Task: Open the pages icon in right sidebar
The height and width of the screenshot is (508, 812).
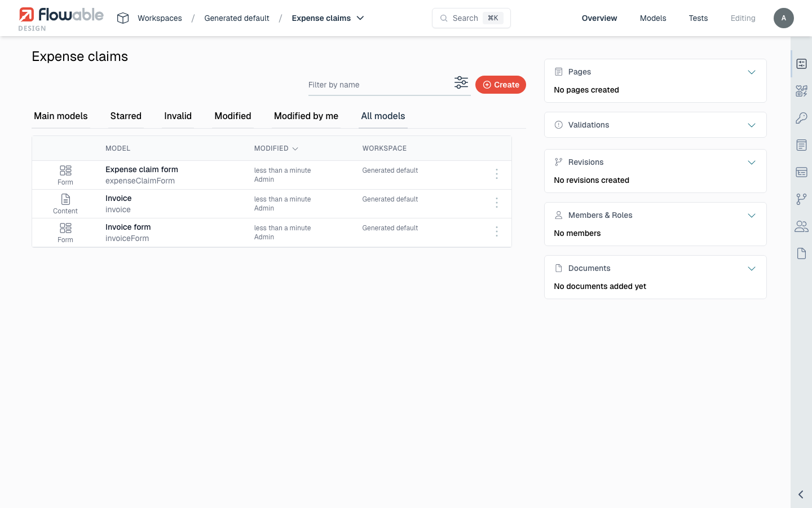Action: (801, 145)
